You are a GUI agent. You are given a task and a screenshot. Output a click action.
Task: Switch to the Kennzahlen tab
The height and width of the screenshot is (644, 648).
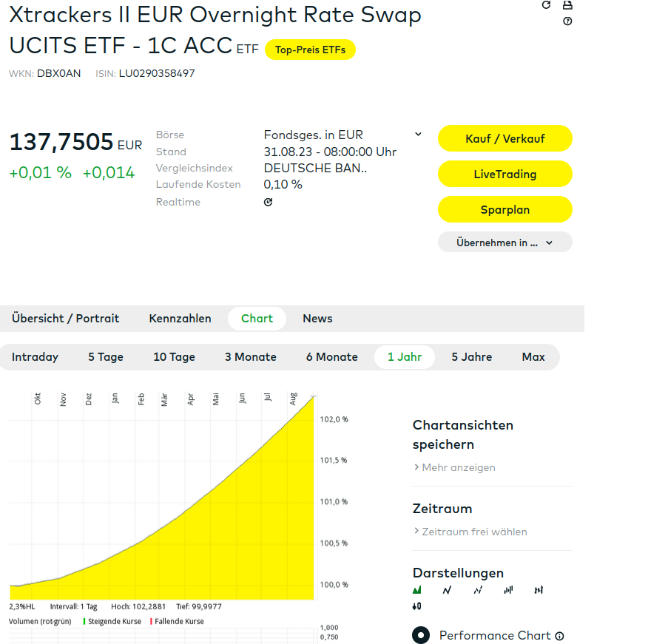[x=180, y=319]
